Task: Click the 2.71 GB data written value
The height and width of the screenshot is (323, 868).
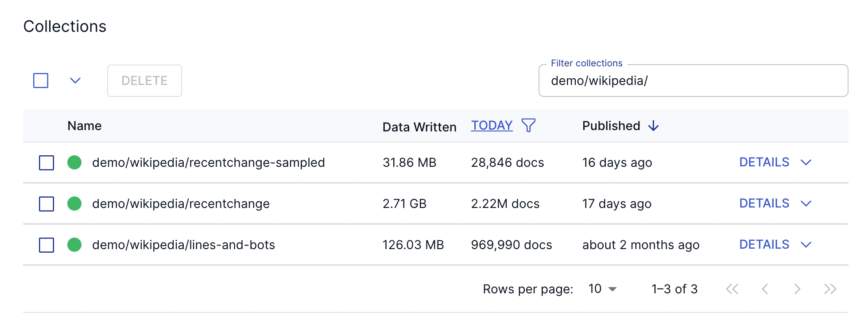Action: pos(404,204)
